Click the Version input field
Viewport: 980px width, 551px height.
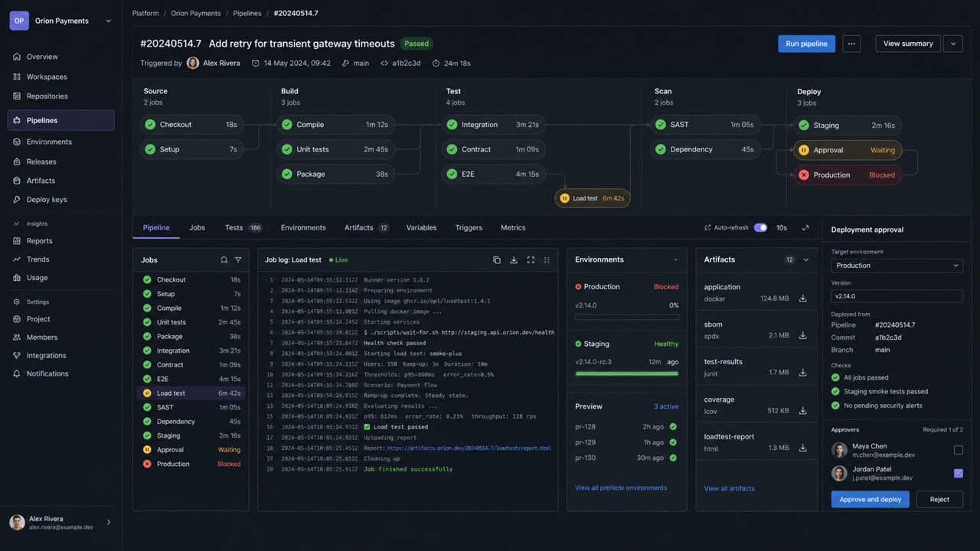[897, 295]
